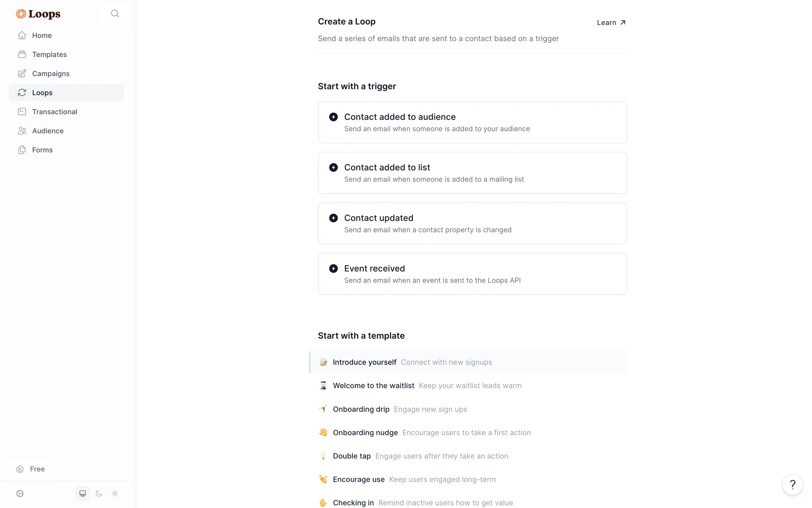
Task: Click the Loops logo in sidebar
Action: coord(38,14)
